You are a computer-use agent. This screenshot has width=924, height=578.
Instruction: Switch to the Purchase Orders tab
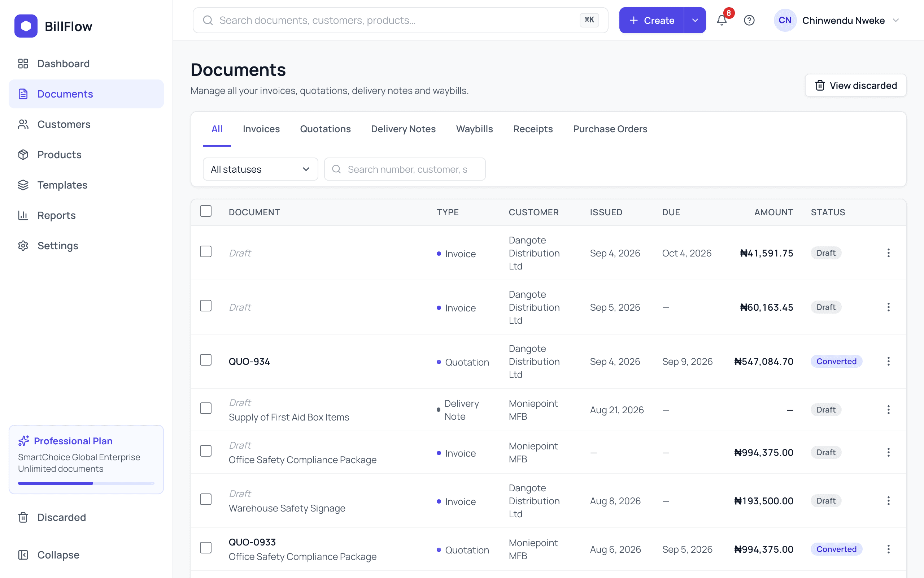pyautogui.click(x=610, y=129)
